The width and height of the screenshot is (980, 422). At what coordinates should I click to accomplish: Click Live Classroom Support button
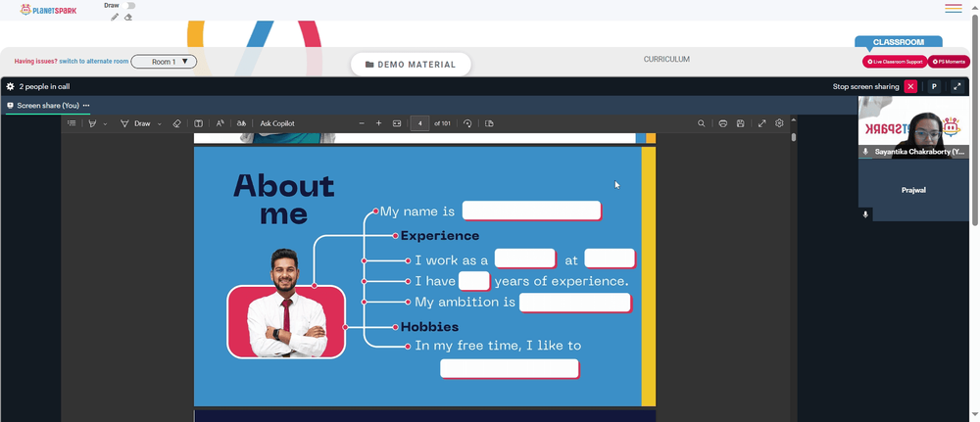point(895,62)
